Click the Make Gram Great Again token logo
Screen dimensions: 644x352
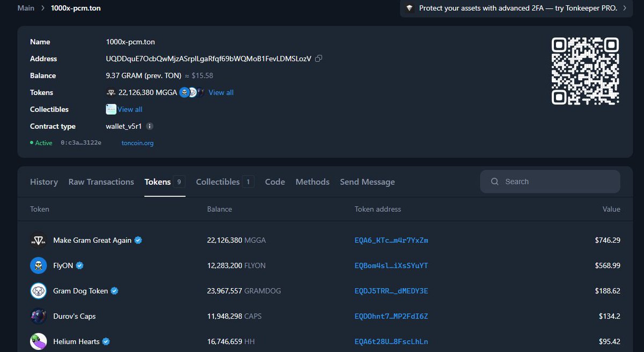coord(39,240)
